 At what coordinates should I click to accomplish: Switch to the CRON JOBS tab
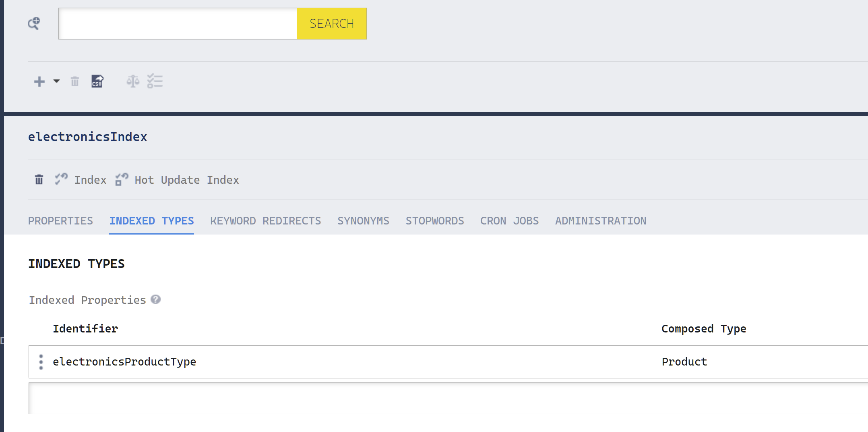pos(510,221)
